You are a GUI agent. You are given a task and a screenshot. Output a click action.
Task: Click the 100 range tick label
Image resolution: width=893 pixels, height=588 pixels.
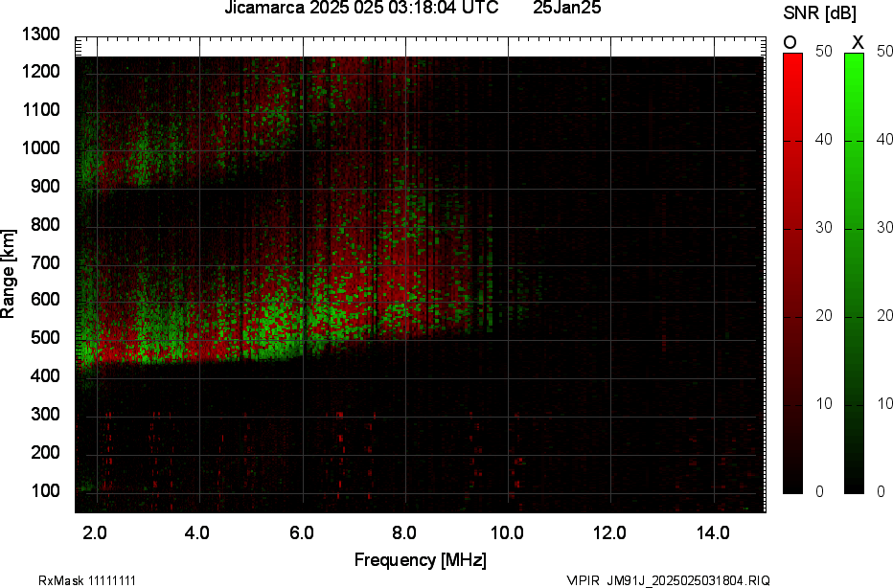[x=45, y=490]
